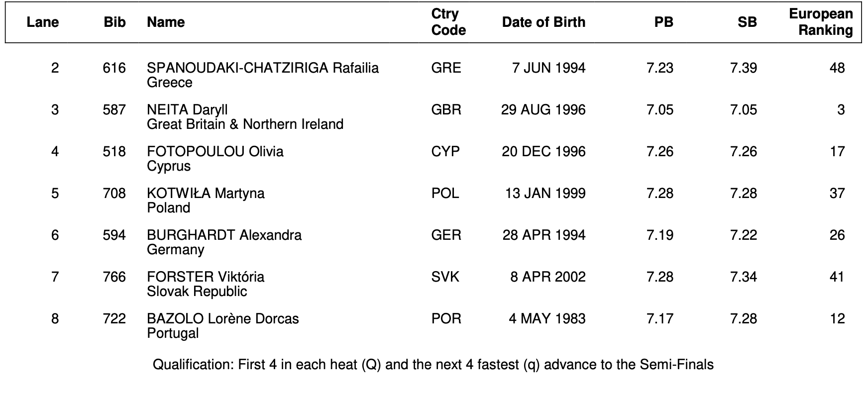Click the SB value 7.39
868x399 pixels.
pos(743,68)
